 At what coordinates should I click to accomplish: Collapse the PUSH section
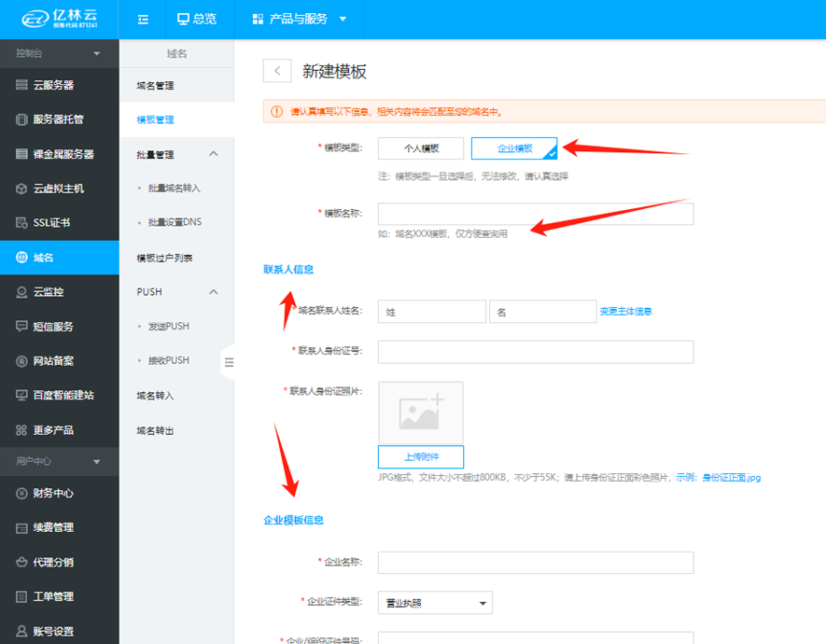click(214, 292)
